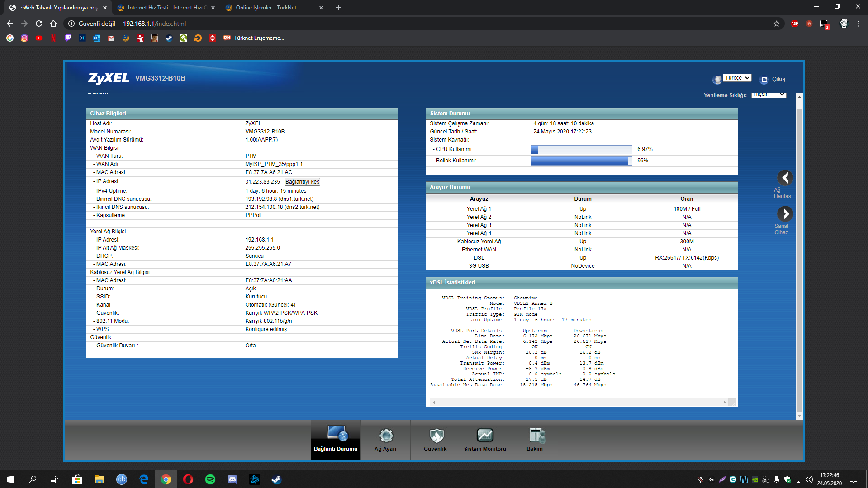Click the WAN IP address 31.223.83.235
Screen dimensions: 868x488
pyautogui.click(x=263, y=182)
